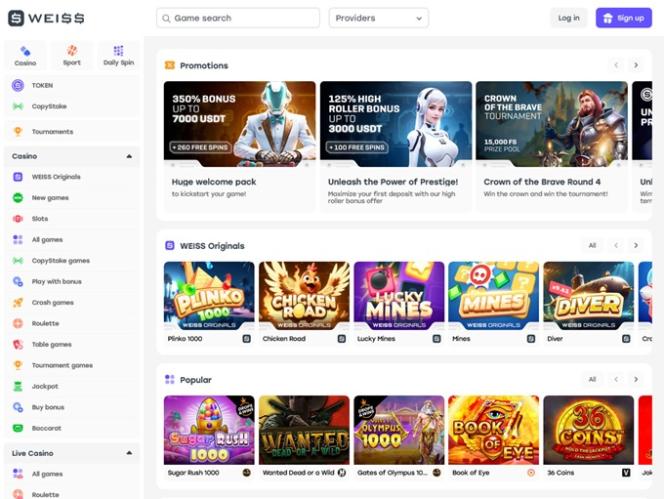Switch to the Sport tab
The image size is (664, 499).
pyautogui.click(x=72, y=55)
